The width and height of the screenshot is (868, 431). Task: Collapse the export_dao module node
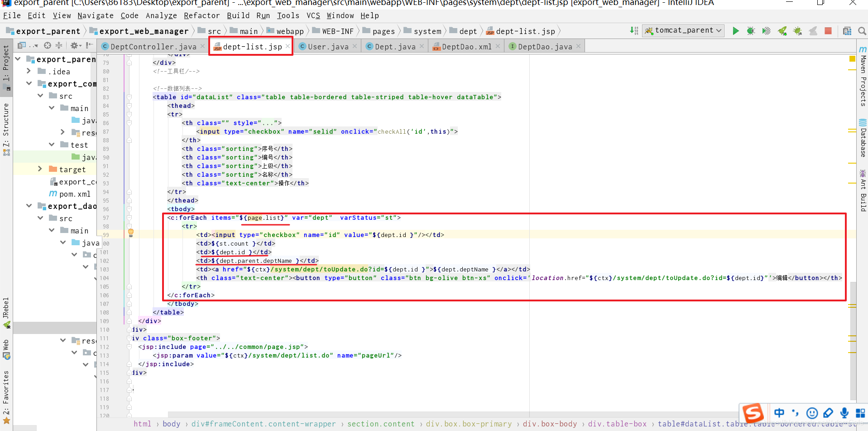pos(29,206)
